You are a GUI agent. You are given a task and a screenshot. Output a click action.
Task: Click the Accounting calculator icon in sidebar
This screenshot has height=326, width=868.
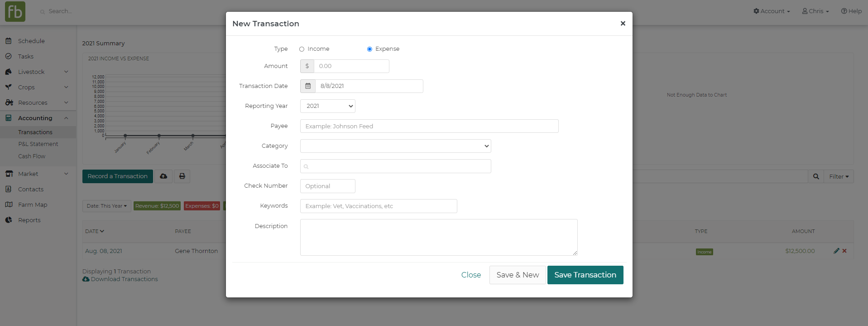click(x=8, y=118)
